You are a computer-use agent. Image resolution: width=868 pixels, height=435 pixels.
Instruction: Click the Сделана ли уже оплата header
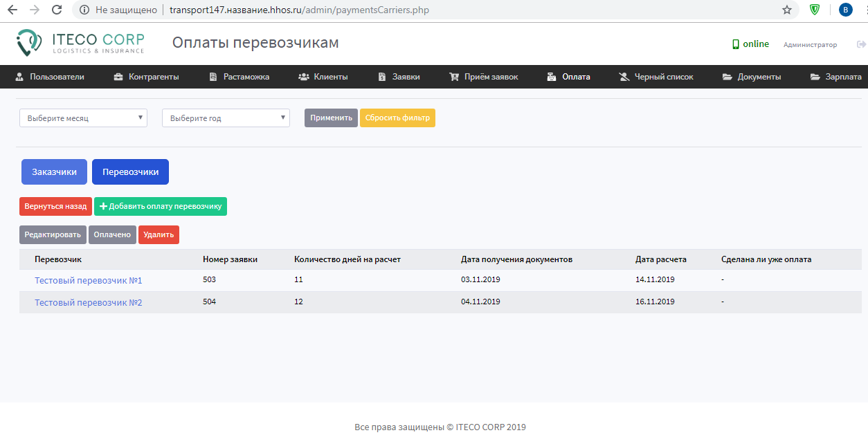tap(766, 259)
